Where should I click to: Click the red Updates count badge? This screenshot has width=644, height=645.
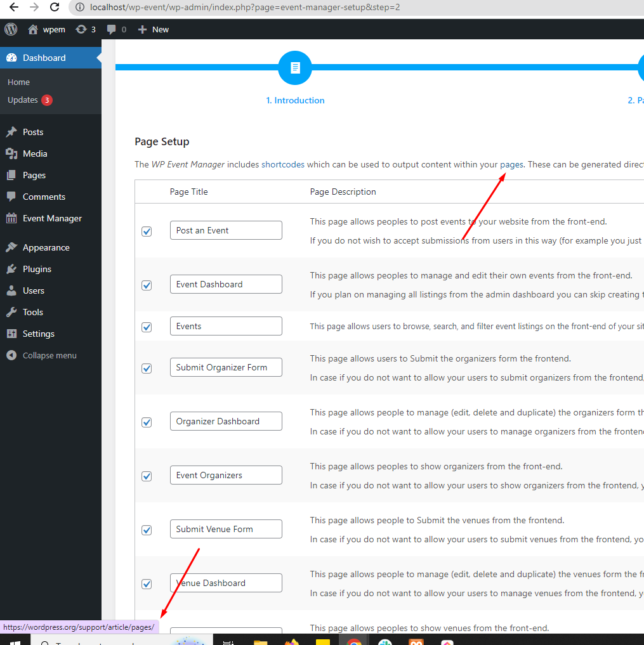point(47,100)
